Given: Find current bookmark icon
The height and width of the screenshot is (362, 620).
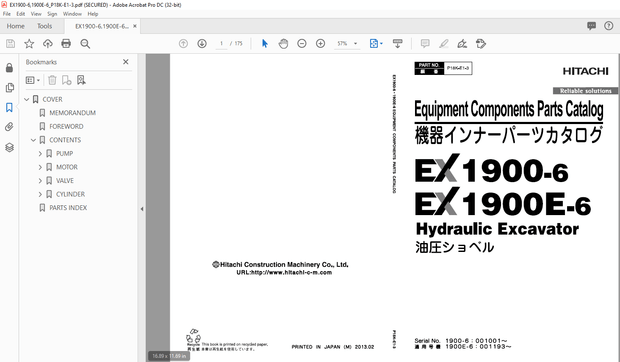Looking at the screenshot, I should 81,80.
